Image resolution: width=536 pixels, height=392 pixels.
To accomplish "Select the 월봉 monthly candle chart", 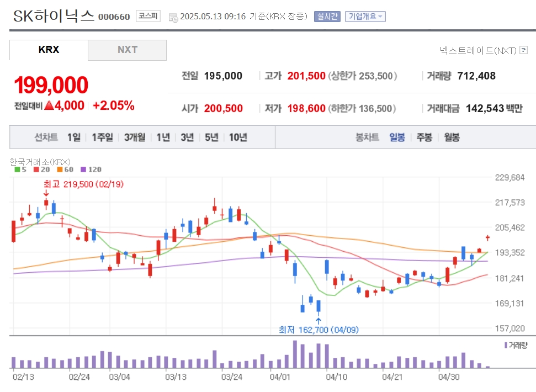I will [452, 137].
